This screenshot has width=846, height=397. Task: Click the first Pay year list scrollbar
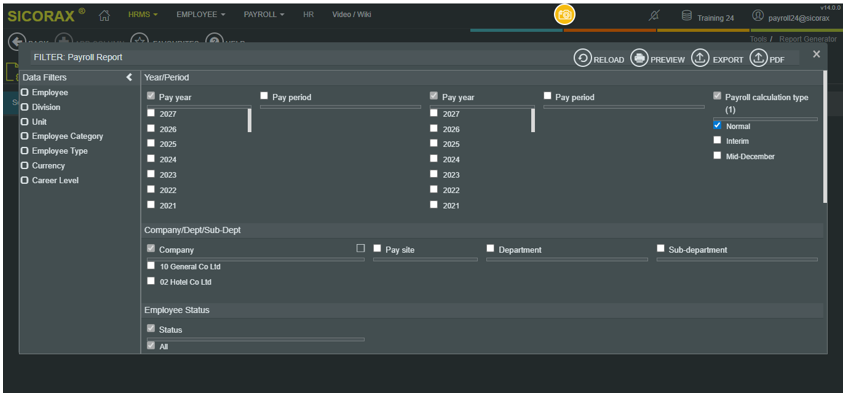(x=249, y=120)
